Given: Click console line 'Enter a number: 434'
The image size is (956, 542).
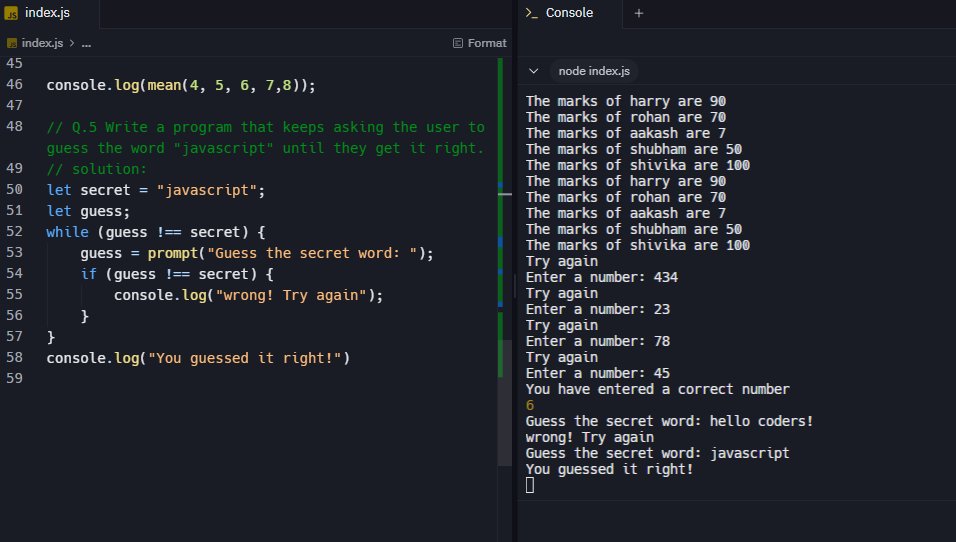Looking at the screenshot, I should point(602,277).
